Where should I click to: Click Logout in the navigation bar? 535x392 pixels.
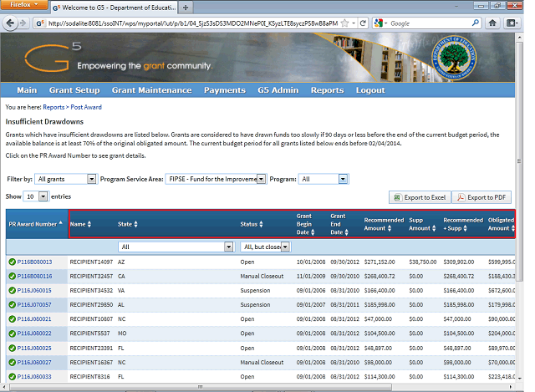pos(370,90)
